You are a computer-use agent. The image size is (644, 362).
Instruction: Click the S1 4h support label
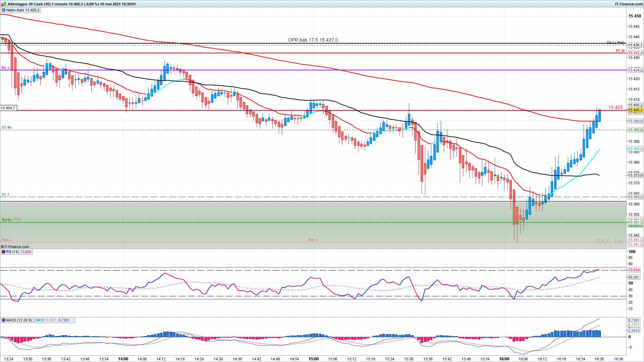[x=6, y=127]
